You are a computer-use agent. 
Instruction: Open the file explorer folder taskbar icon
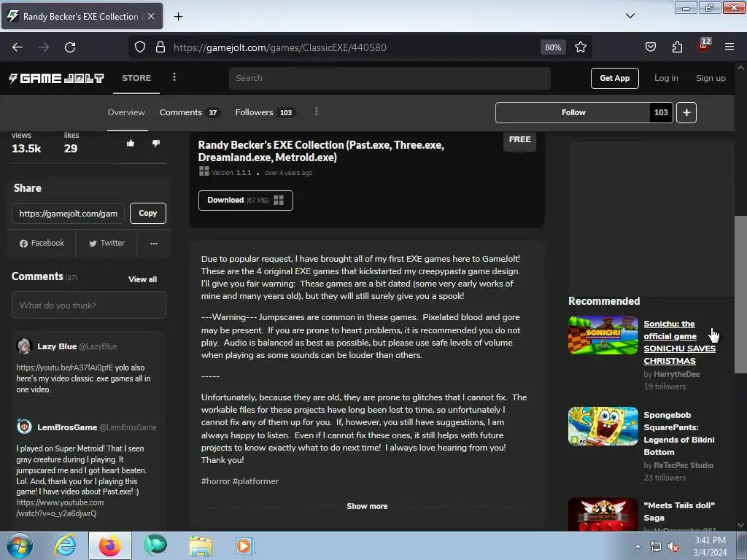coord(201,546)
